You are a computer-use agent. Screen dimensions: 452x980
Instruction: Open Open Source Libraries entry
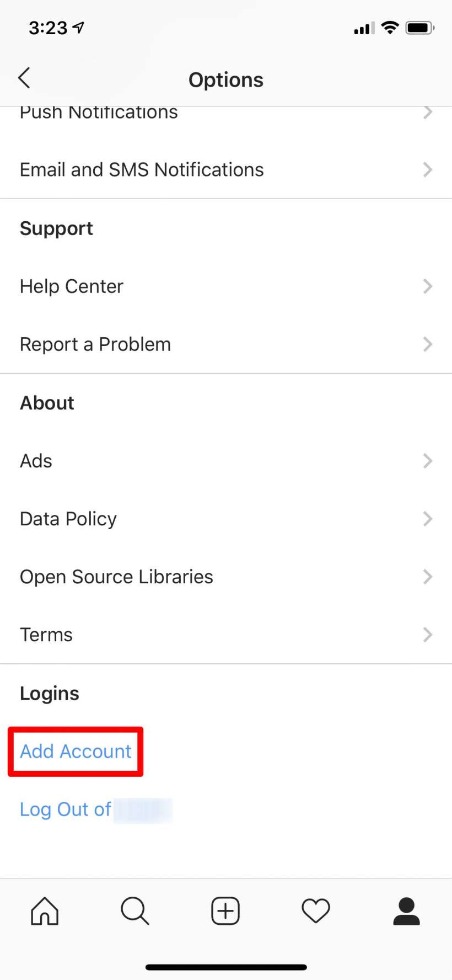click(x=226, y=577)
